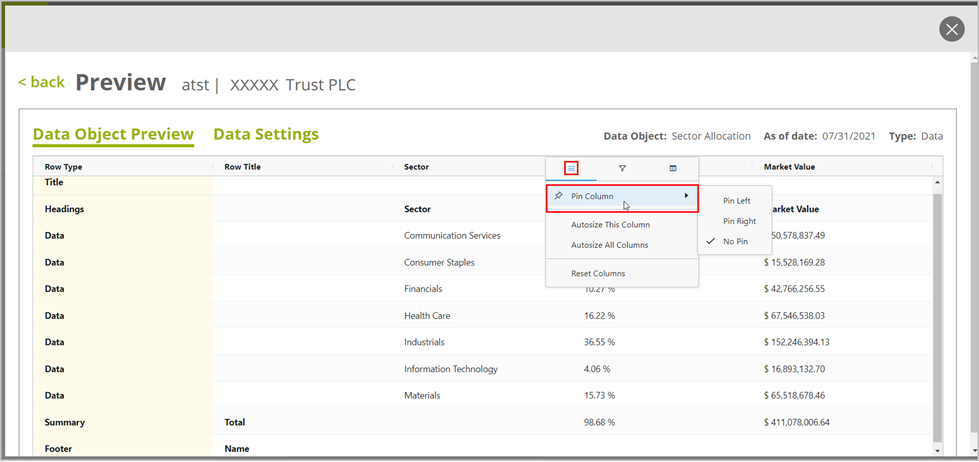Click the table vertical scrollbar thumb

(937, 317)
